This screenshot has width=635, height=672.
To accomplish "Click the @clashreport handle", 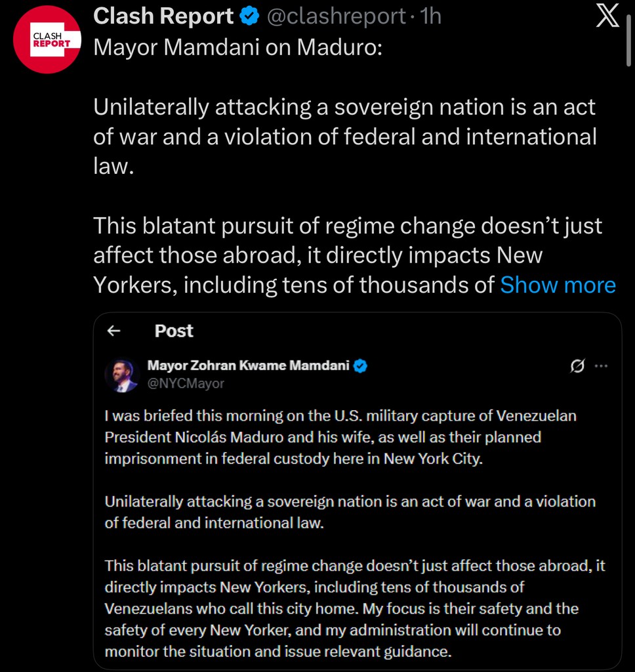I will [335, 17].
